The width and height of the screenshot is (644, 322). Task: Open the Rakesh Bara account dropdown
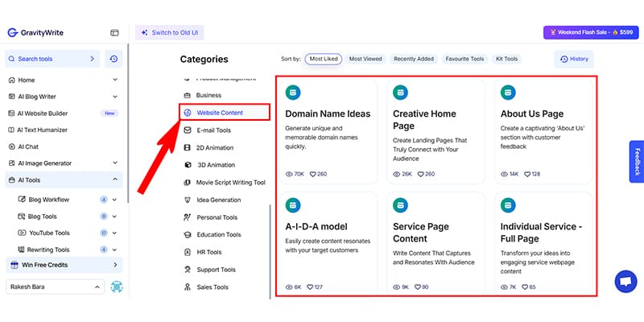(x=55, y=287)
